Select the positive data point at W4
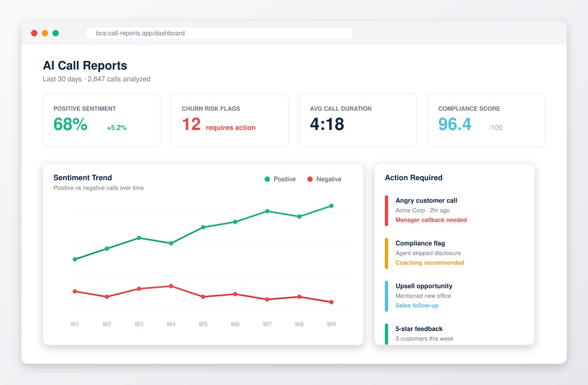Viewport: 588px width, 385px height. [x=171, y=243]
